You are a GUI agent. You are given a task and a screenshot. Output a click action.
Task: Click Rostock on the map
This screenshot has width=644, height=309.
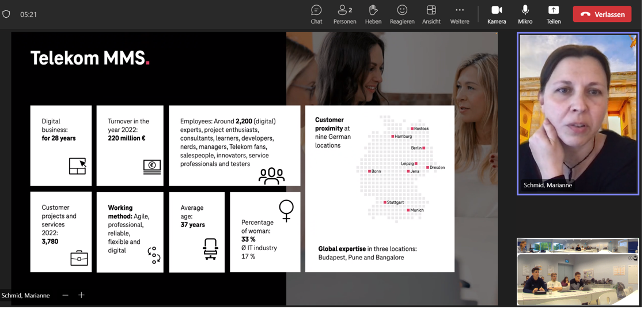tap(420, 129)
